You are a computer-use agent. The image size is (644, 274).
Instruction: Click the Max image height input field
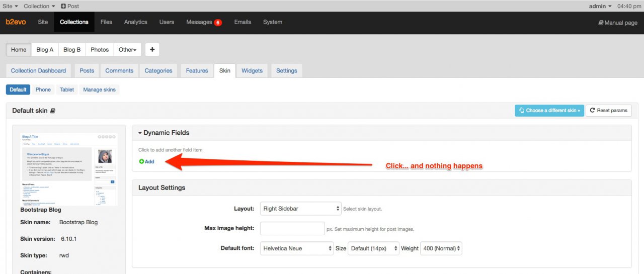(x=292, y=228)
